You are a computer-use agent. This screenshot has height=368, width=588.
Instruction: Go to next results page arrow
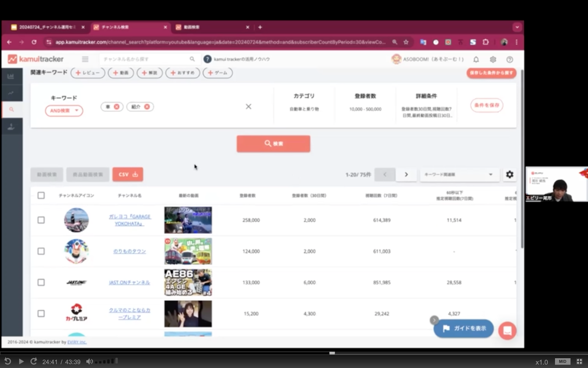click(406, 174)
